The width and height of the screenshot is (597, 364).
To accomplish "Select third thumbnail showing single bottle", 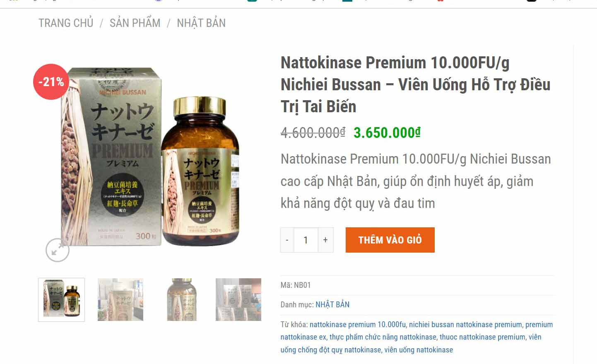I will (x=182, y=300).
